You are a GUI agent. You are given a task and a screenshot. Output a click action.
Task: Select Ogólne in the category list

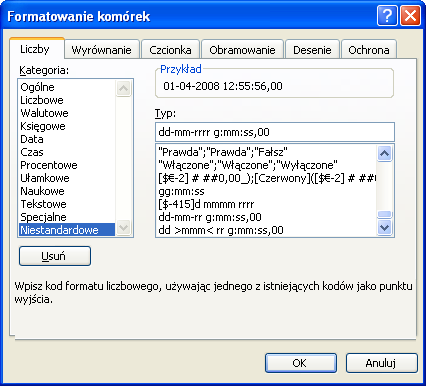[x=67, y=87]
